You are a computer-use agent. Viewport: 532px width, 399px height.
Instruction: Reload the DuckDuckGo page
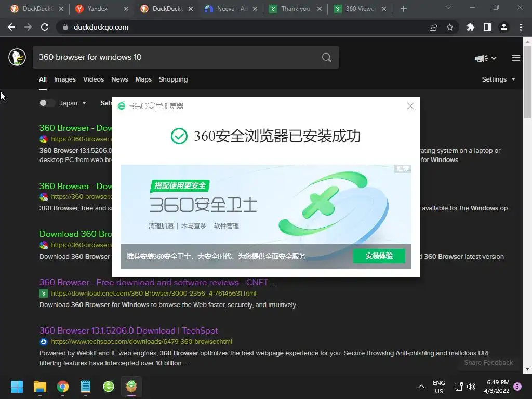pos(45,27)
